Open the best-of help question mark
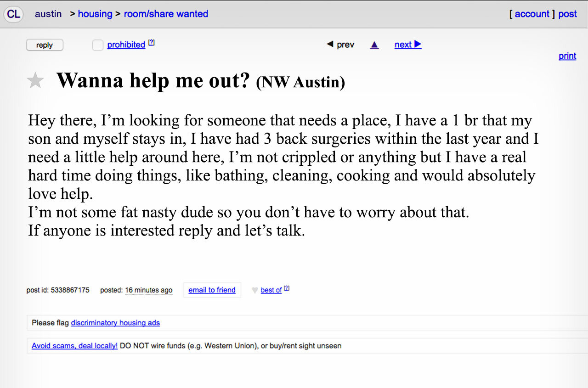588x388 pixels. [286, 287]
